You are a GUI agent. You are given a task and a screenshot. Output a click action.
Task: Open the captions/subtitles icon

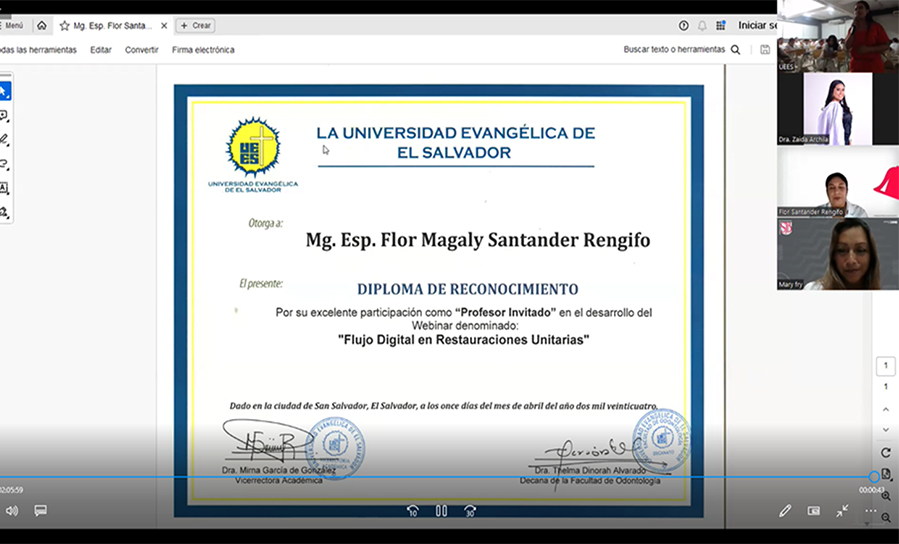[x=40, y=510]
